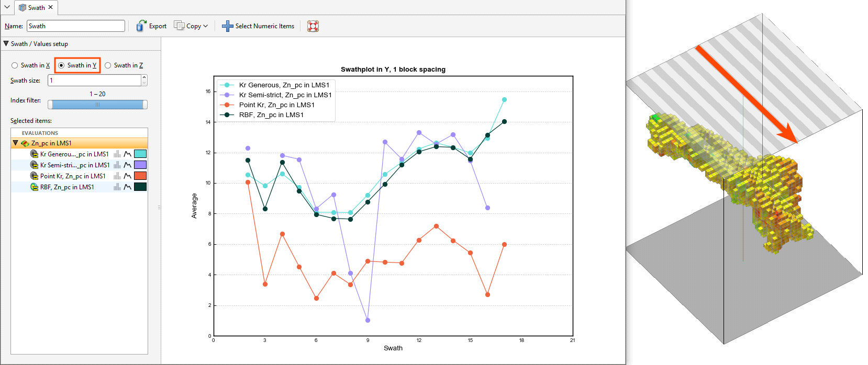Viewport: 868px width, 365px height.
Task: Open the tab list chevron dropdown
Action: click(x=7, y=7)
